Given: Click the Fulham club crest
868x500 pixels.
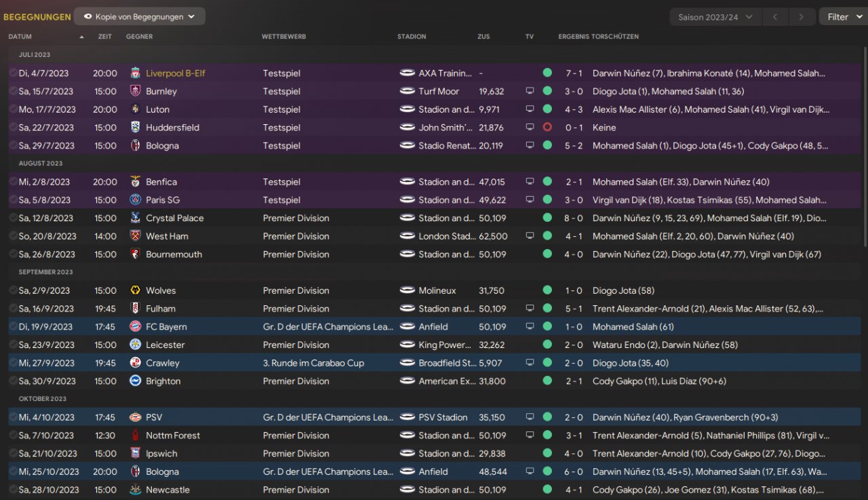Looking at the screenshot, I should coord(136,309).
